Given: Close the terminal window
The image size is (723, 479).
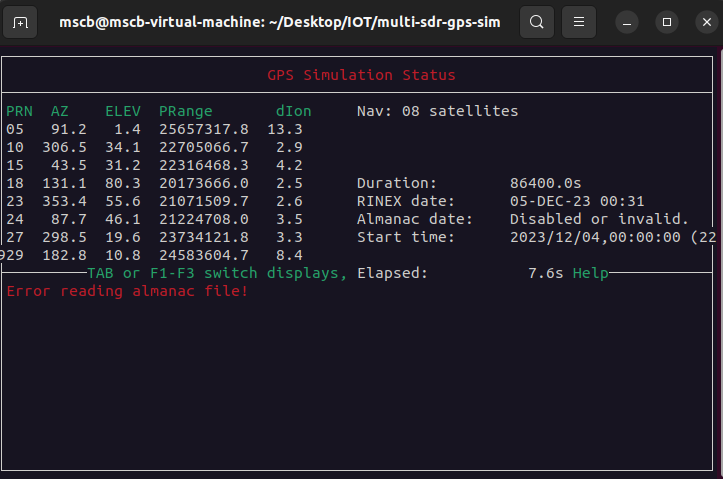Looking at the screenshot, I should click(707, 22).
